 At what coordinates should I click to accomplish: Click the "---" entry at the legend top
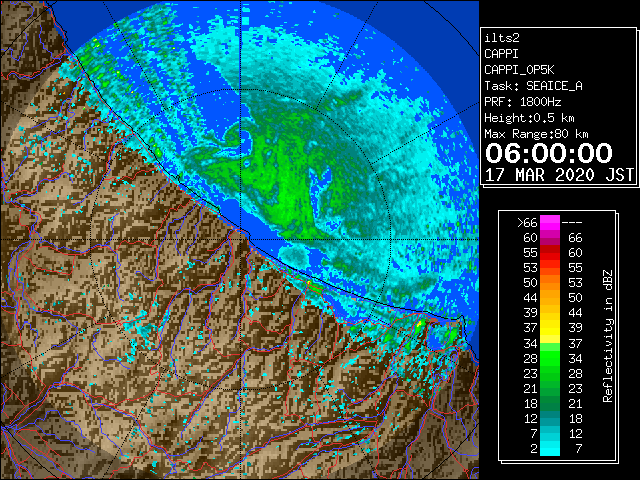(572, 223)
